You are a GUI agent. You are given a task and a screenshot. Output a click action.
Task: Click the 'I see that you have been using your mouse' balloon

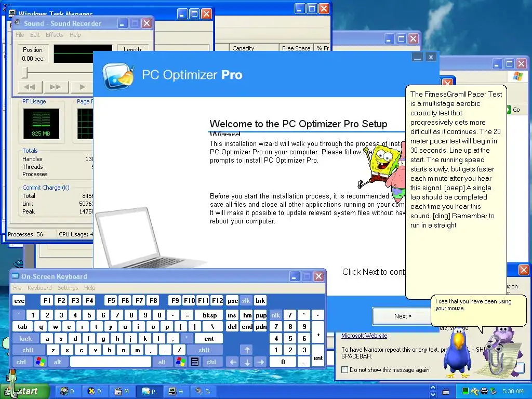click(x=478, y=310)
